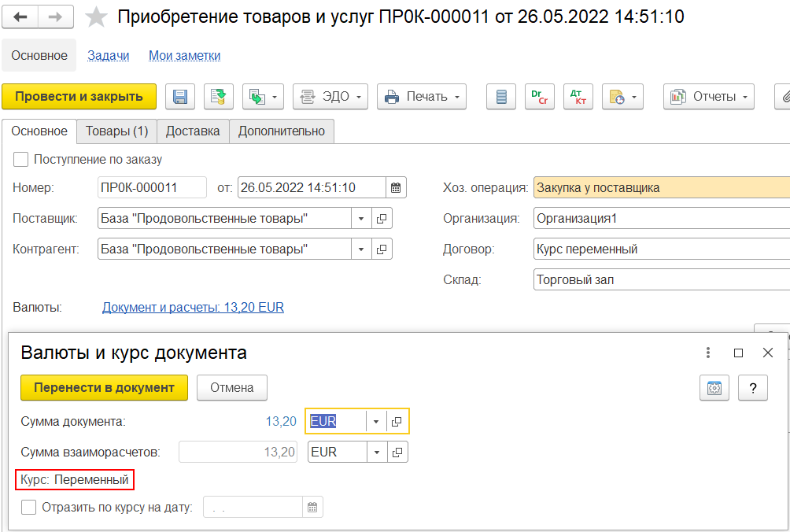Select the Основное navigation section at top
The width and height of the screenshot is (790, 532).
[39, 55]
